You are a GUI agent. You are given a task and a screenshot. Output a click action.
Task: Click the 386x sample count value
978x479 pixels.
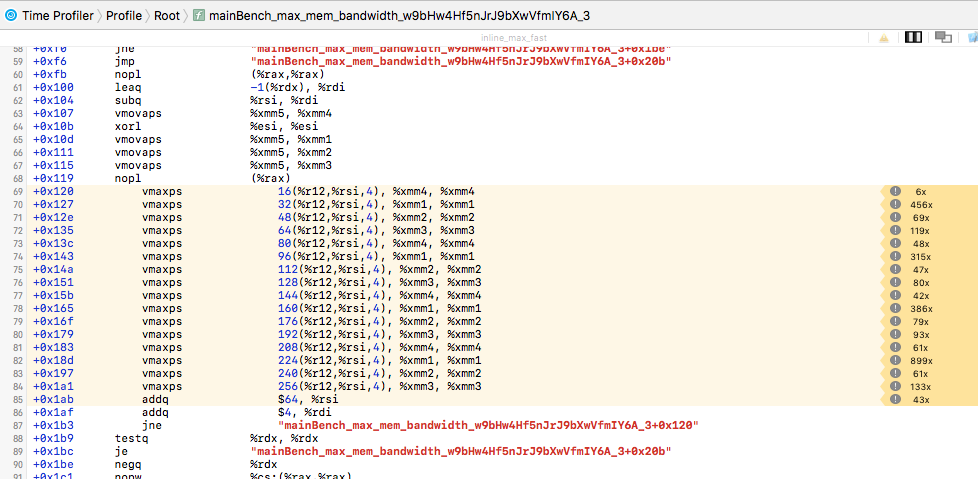point(921,309)
